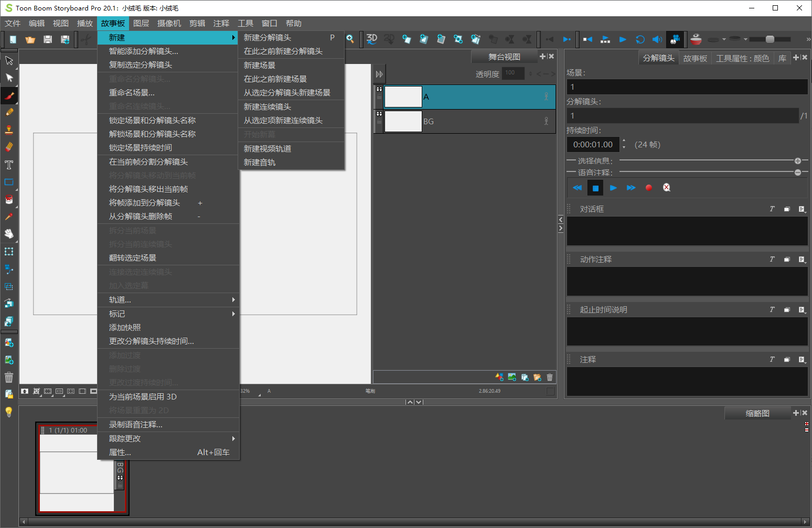Screen dimensions: 812x528
Task: Click the open folder icon in top toolbar
Action: click(x=30, y=39)
